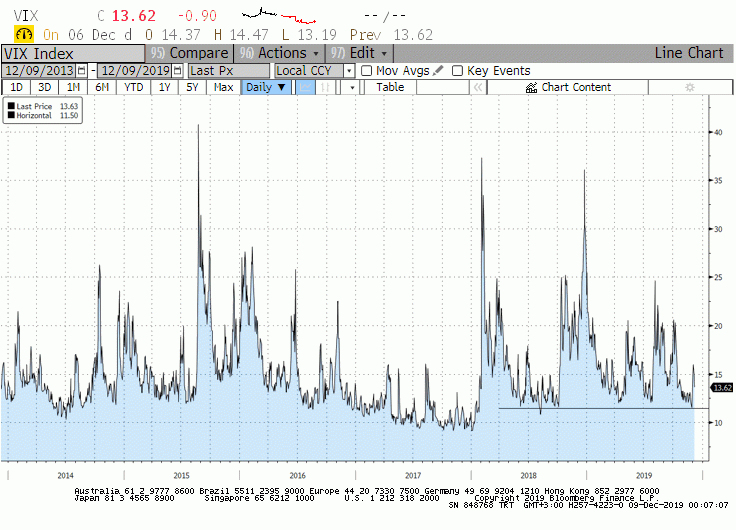Screen dimensions: 736x530
Task: Click the -0.90 change value
Action: (x=197, y=16)
